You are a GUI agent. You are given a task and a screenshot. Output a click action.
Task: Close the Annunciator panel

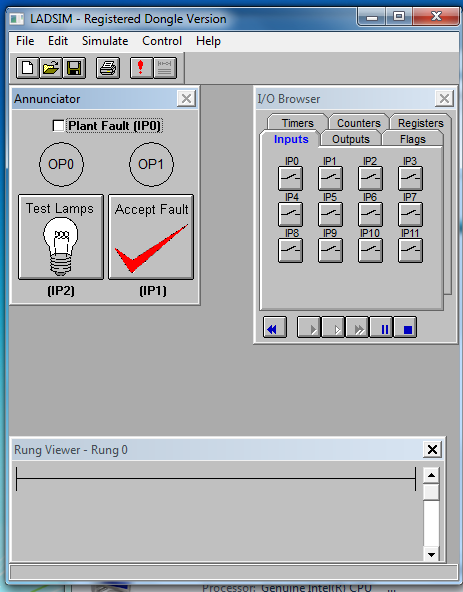click(x=186, y=99)
